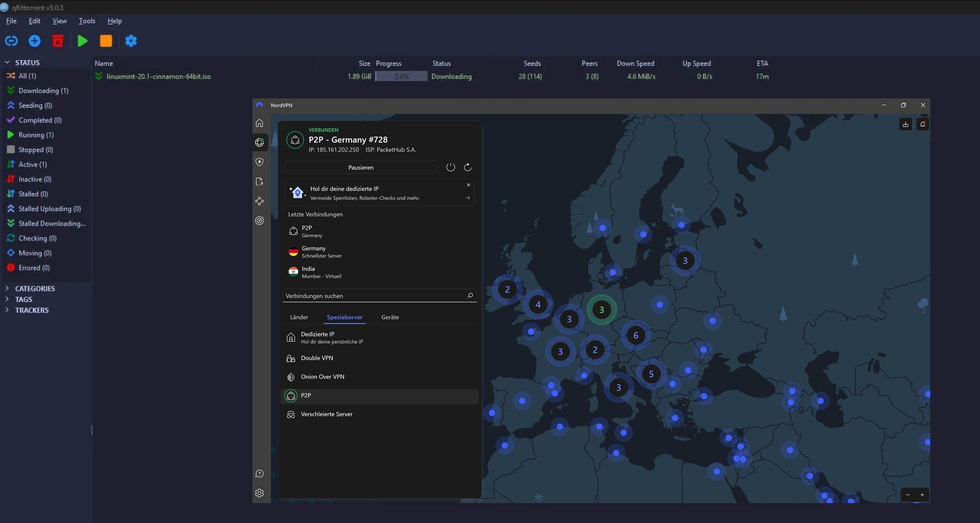Select linuxmint-20.1-cinnamon-64bit.iso torrent
This screenshot has width=980, height=523.
[x=159, y=77]
